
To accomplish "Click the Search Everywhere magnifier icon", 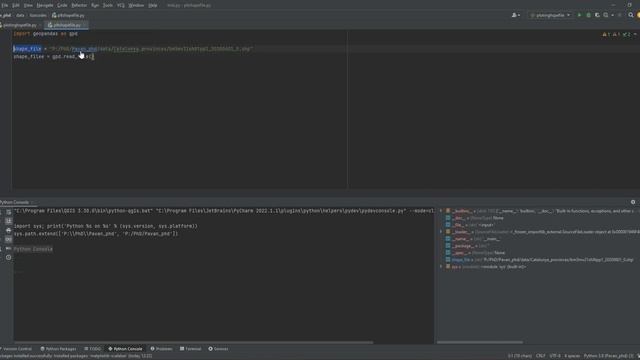I will 631,16.
